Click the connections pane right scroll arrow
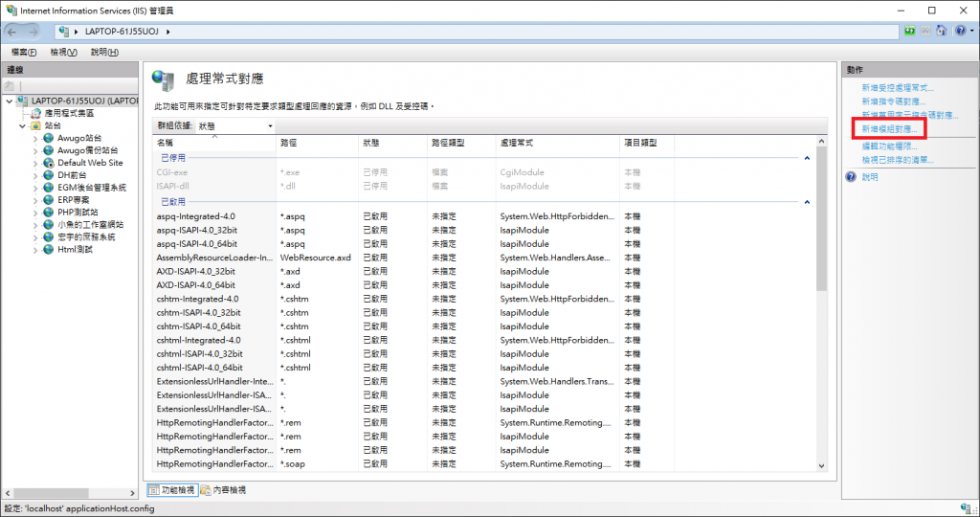The width and height of the screenshot is (980, 517). [132, 493]
